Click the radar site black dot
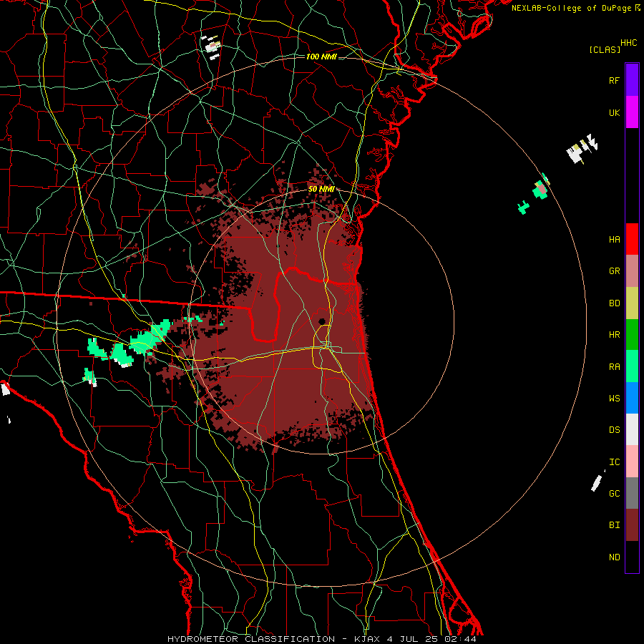Viewport: 644px width, 644px height. [322, 321]
